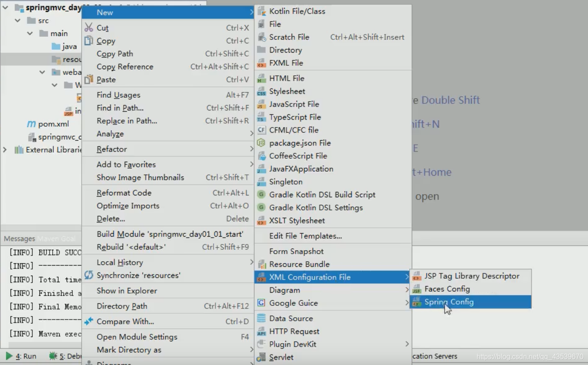
Task: Click the Gradle Kotlin DSL Settings icon
Action: click(261, 208)
